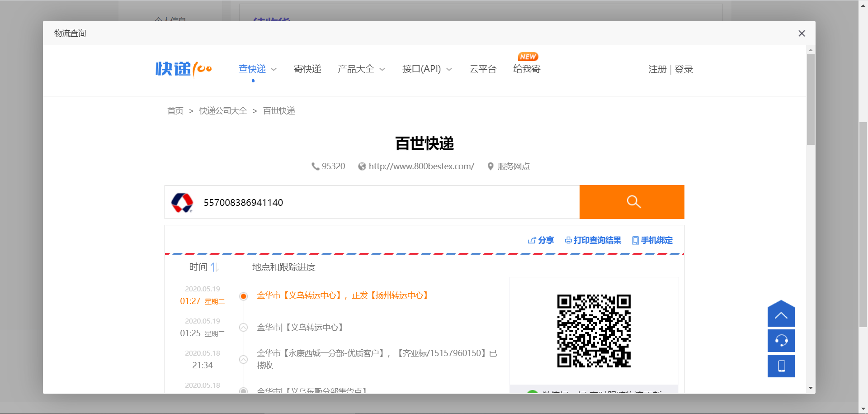The height and width of the screenshot is (414, 868).
Task: Click the 分享 label
Action: 546,240
